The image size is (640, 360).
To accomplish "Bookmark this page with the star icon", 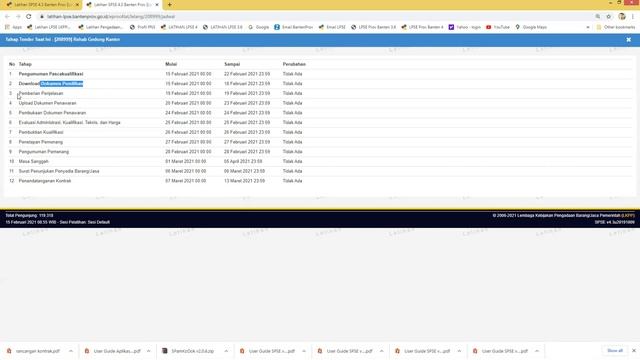I will tap(609, 16).
